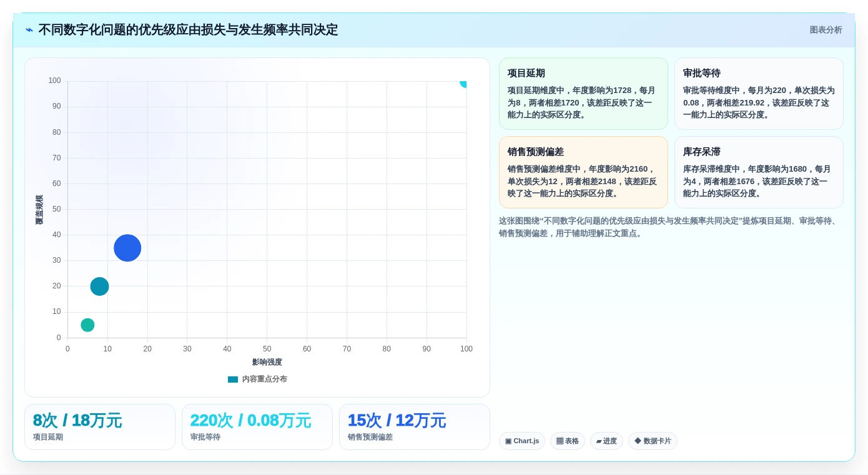This screenshot has width=868, height=475.
Task: Click the 项目延期 label under 8次
Action: click(48, 437)
